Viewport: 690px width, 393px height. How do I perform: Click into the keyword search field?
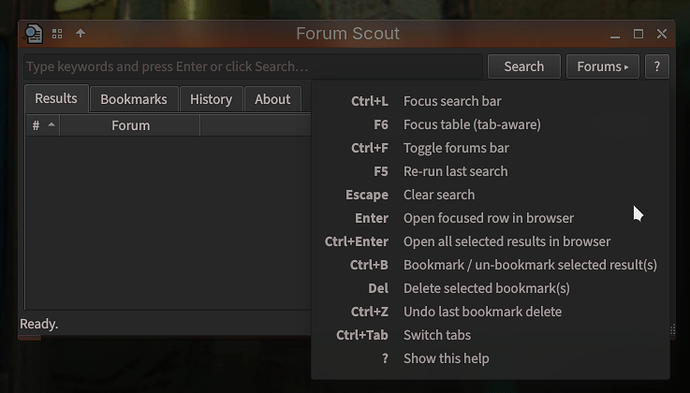coord(253,66)
